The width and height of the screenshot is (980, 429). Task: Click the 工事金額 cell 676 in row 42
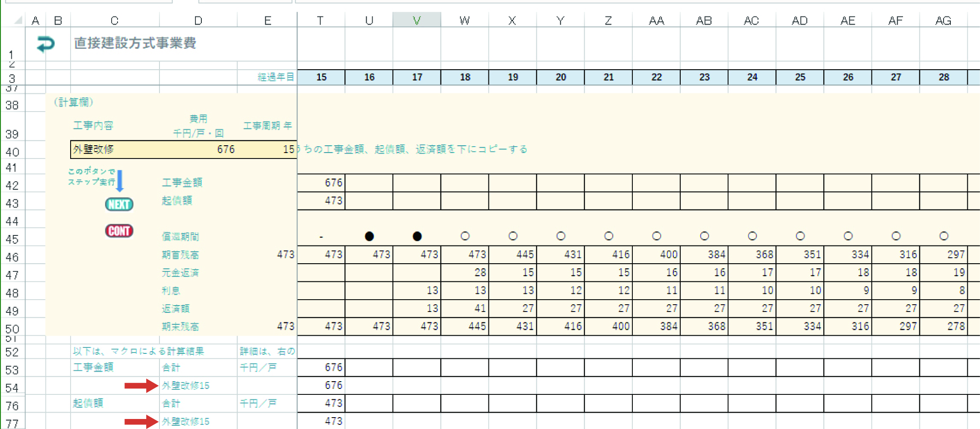pos(321,183)
